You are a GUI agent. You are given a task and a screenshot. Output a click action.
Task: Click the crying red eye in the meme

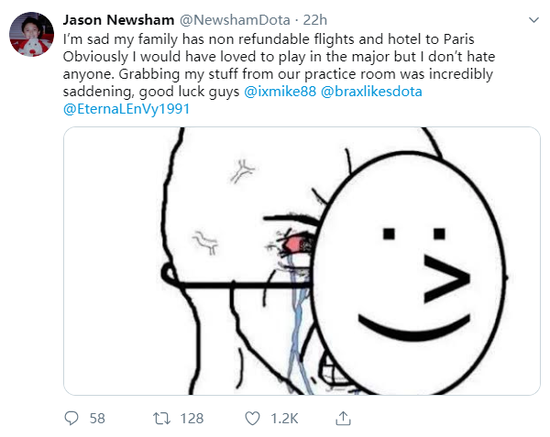click(296, 244)
